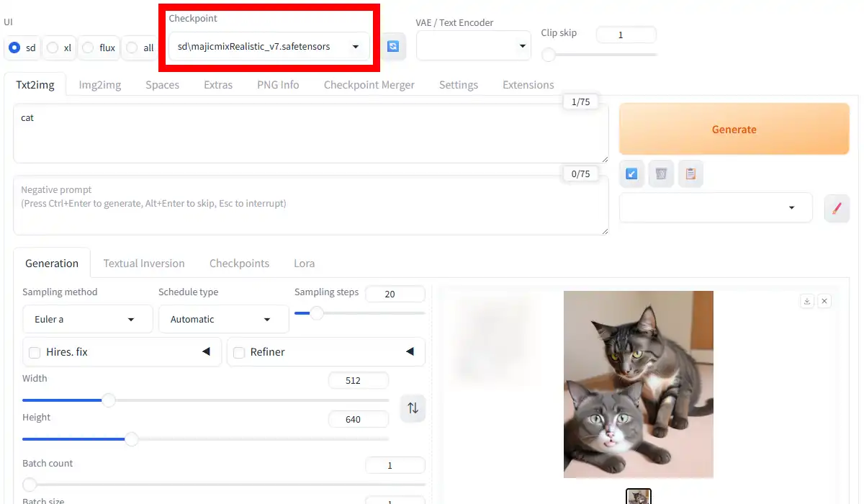Click the Negative prompt text box
This screenshot has width=864, height=504.
coord(311,206)
